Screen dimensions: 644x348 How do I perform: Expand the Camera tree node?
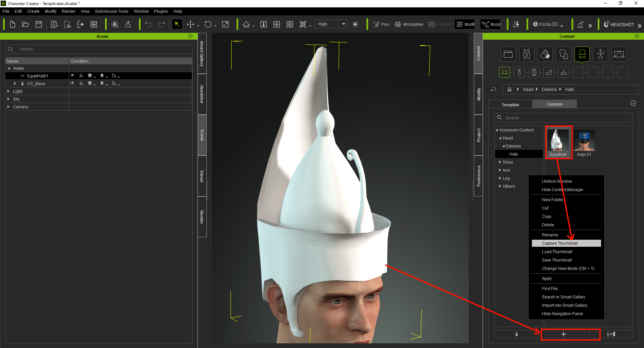click(8, 107)
